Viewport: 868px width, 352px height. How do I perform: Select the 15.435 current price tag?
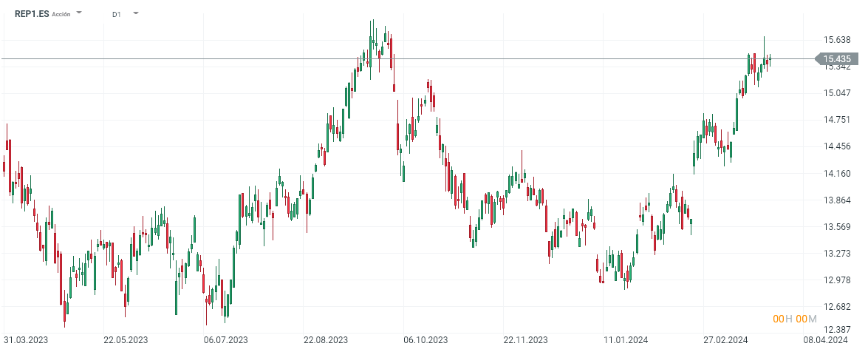(x=836, y=59)
